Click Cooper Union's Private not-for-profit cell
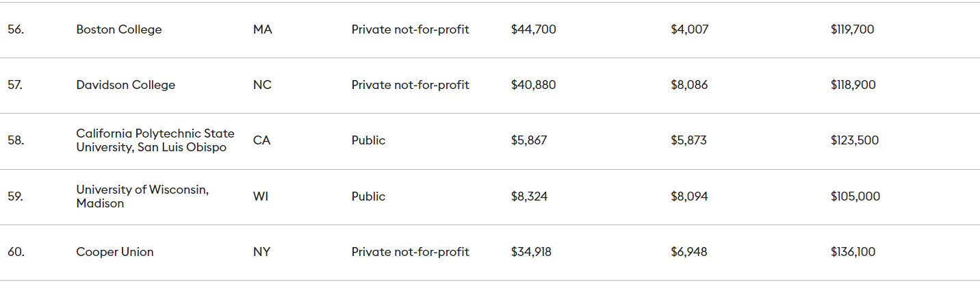980x282 pixels. [x=410, y=252]
